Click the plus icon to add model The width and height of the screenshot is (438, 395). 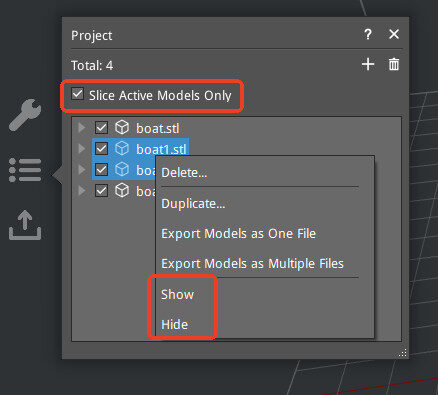click(368, 64)
